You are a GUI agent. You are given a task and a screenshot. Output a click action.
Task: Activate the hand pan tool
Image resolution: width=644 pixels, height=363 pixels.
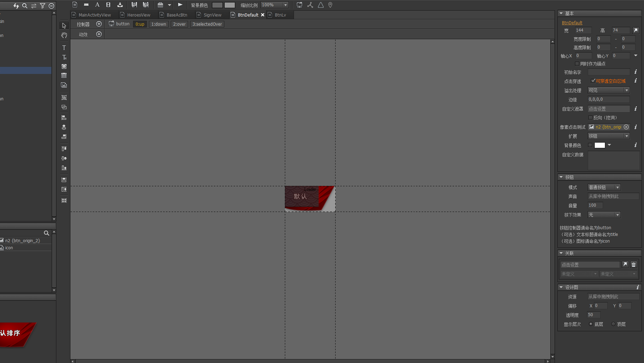(64, 35)
